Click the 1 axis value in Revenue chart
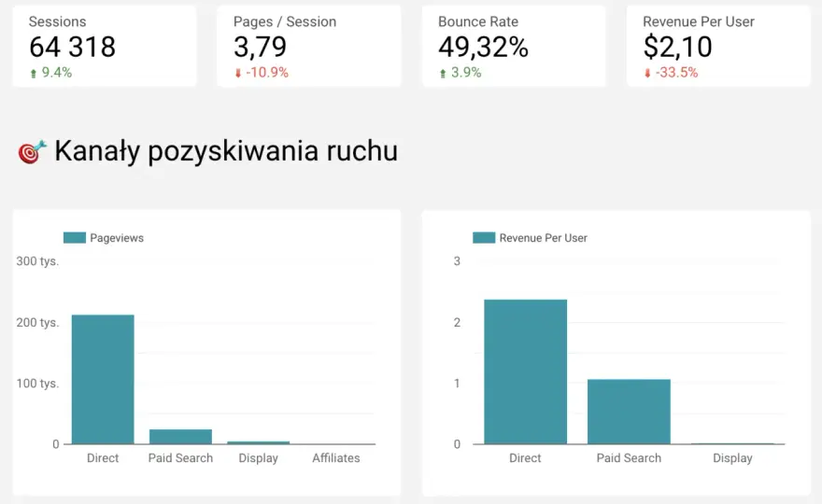 click(457, 384)
